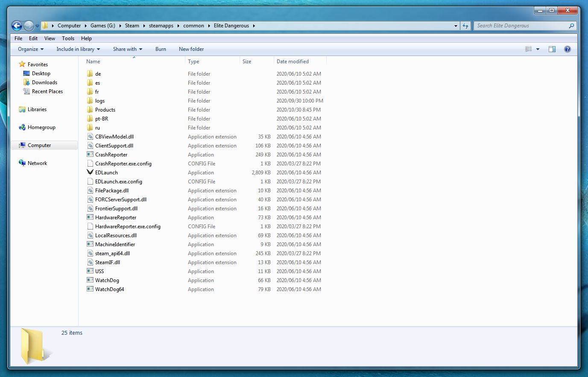Screen dimensions: 588x377
Task: Select the ru folder icon
Action: (90, 127)
